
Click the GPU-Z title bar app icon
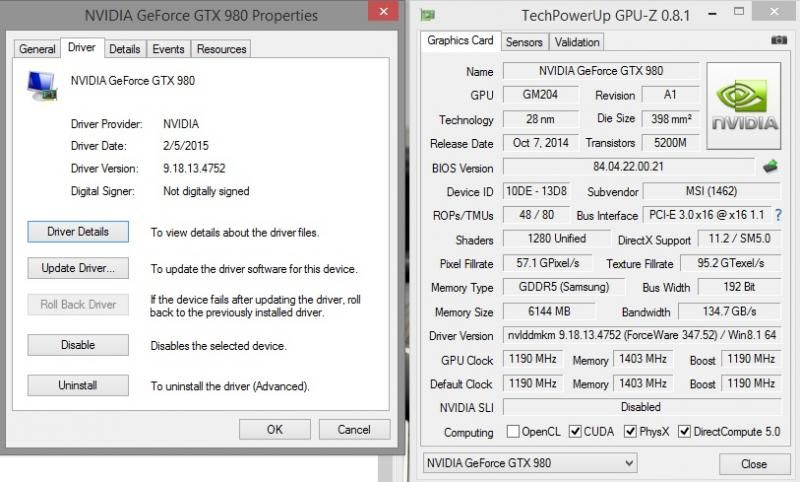428,15
